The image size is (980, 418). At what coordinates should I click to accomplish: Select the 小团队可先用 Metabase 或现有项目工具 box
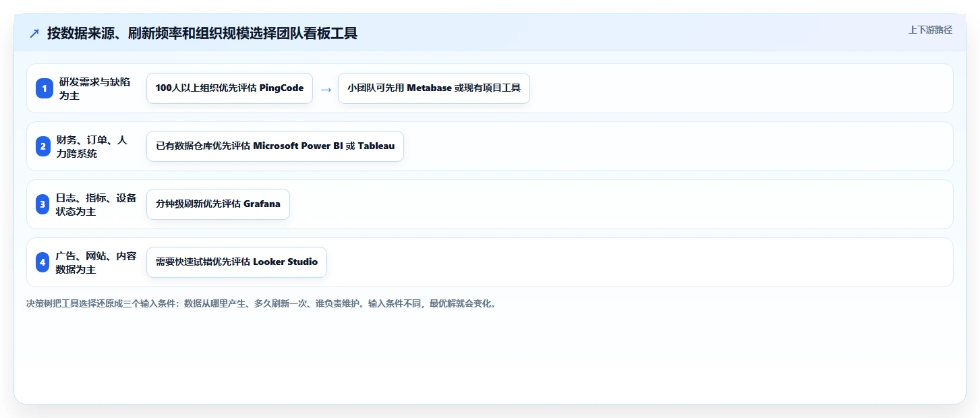click(434, 88)
